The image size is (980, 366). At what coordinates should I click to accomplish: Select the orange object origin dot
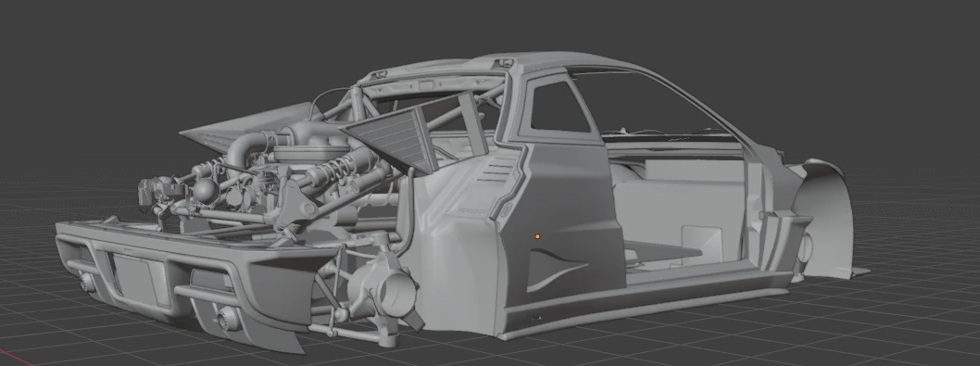[x=537, y=236]
